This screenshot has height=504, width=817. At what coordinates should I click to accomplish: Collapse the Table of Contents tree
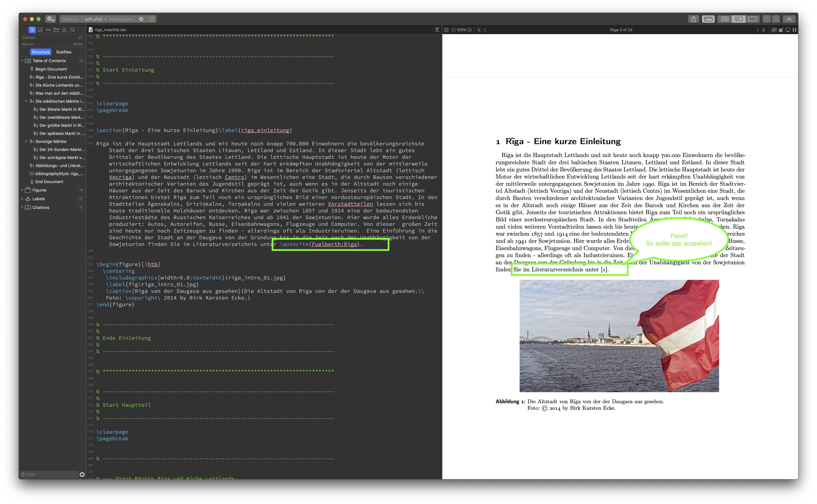22,61
